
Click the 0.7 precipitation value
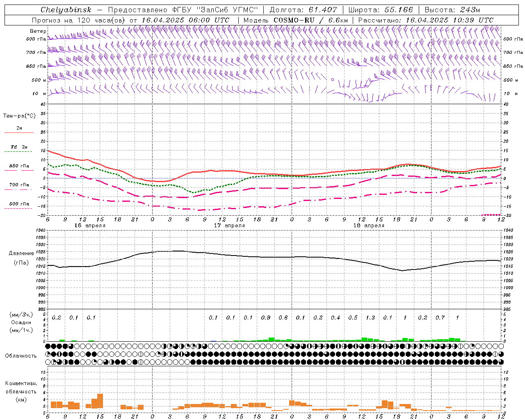[x=440, y=318]
